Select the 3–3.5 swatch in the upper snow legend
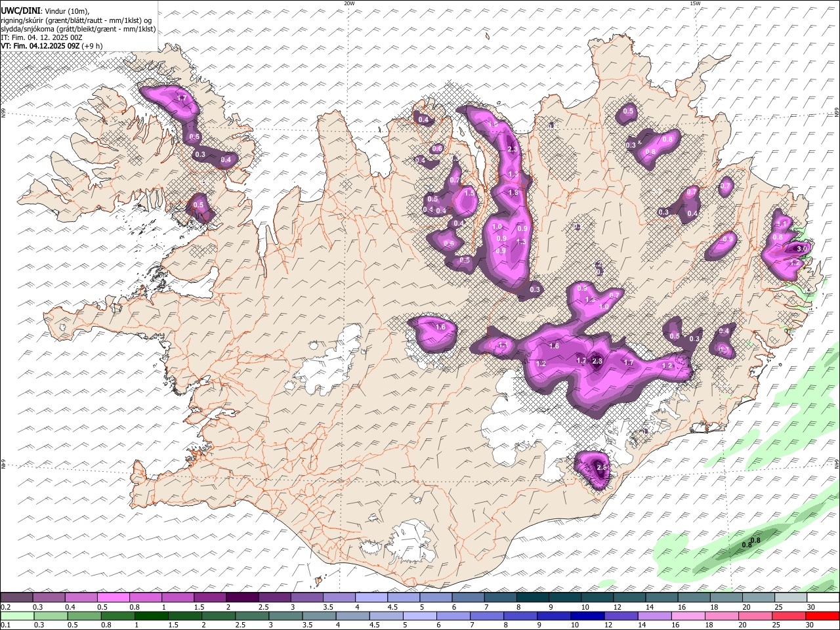Image resolution: width=840 pixels, height=630 pixels. click(x=306, y=597)
